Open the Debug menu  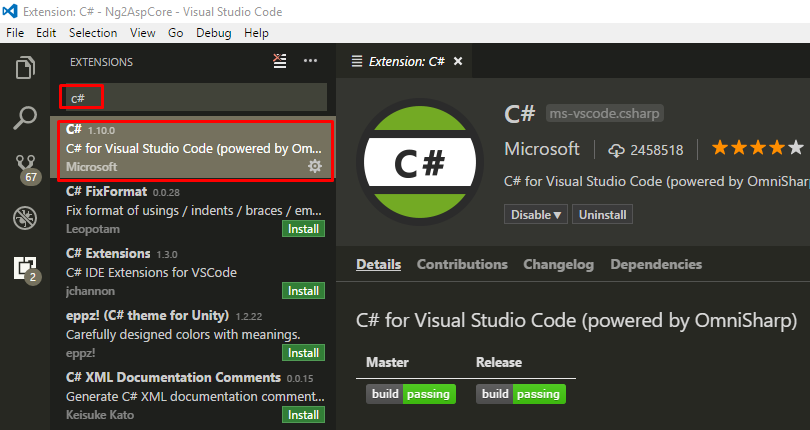tap(213, 33)
